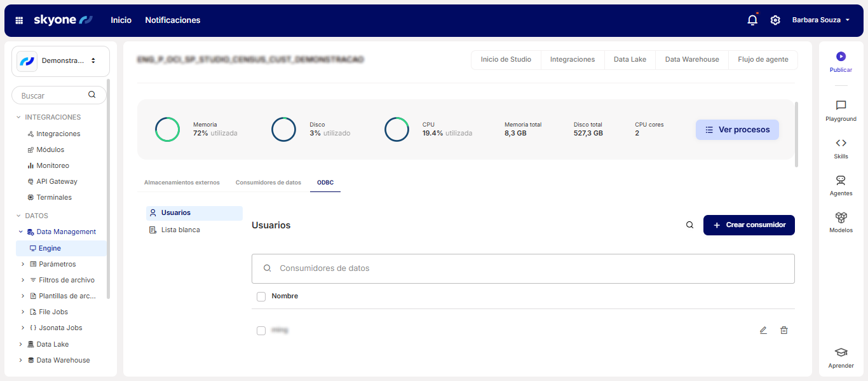Check the select-all checkbox beside Nombre
Screen dimensions: 868x381
(x=261, y=296)
